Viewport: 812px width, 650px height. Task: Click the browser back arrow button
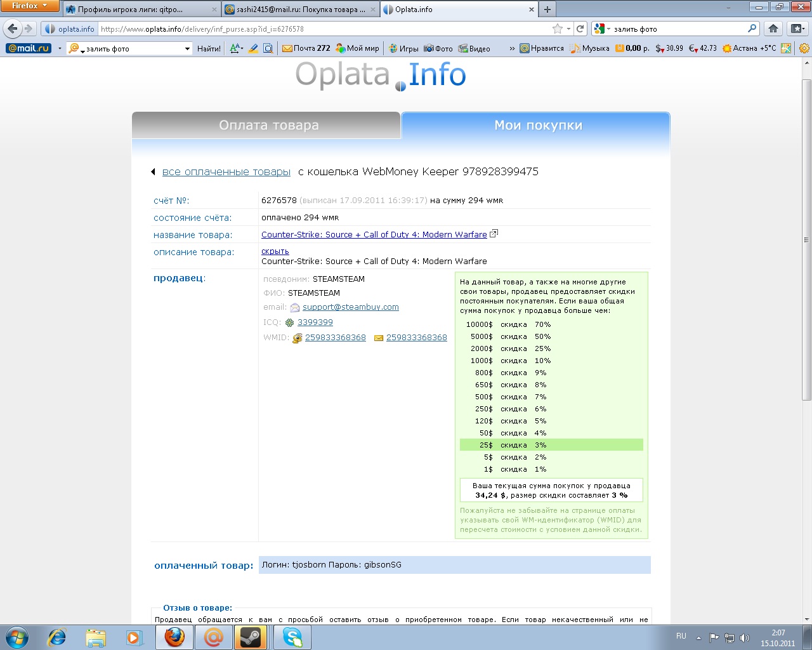pyautogui.click(x=13, y=29)
